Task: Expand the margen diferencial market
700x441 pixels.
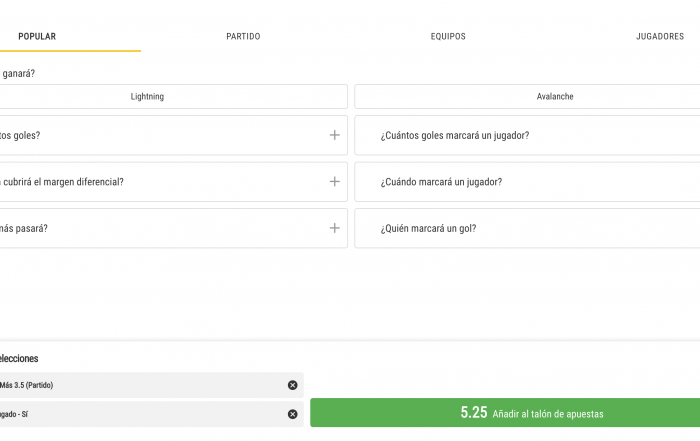Action: (334, 181)
